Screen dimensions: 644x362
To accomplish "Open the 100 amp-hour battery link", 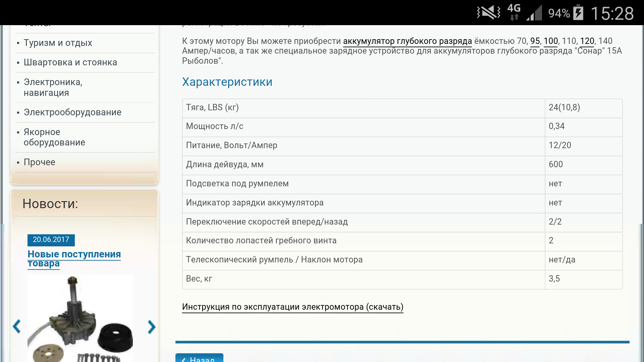I will coord(550,41).
